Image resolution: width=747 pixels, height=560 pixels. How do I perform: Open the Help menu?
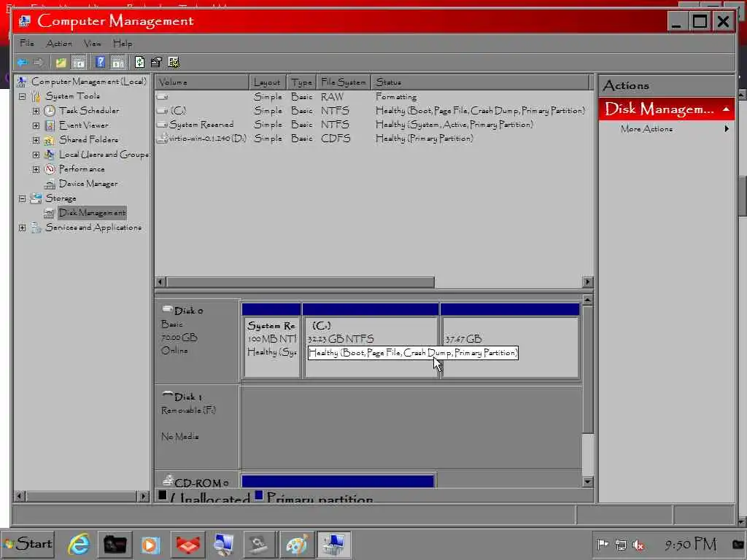(x=123, y=43)
